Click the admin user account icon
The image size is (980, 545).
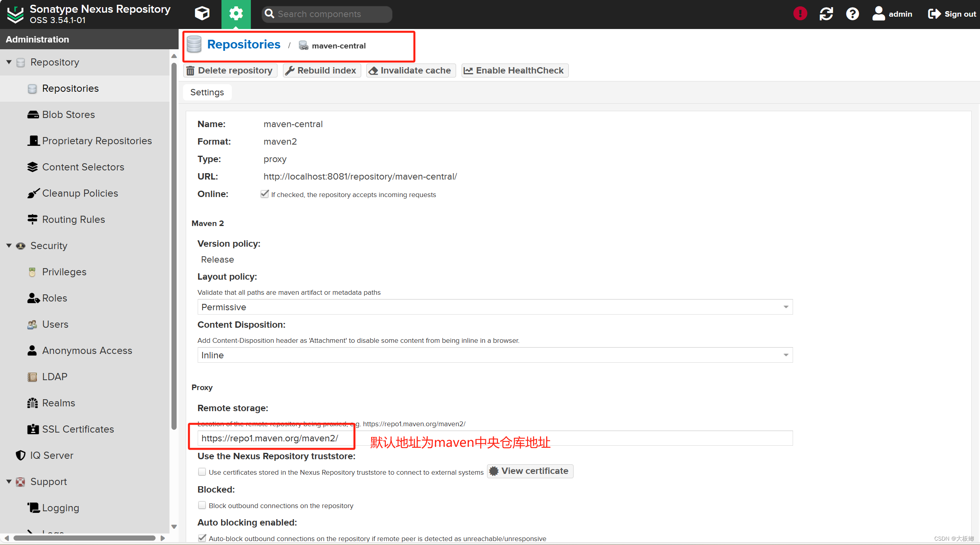[878, 14]
